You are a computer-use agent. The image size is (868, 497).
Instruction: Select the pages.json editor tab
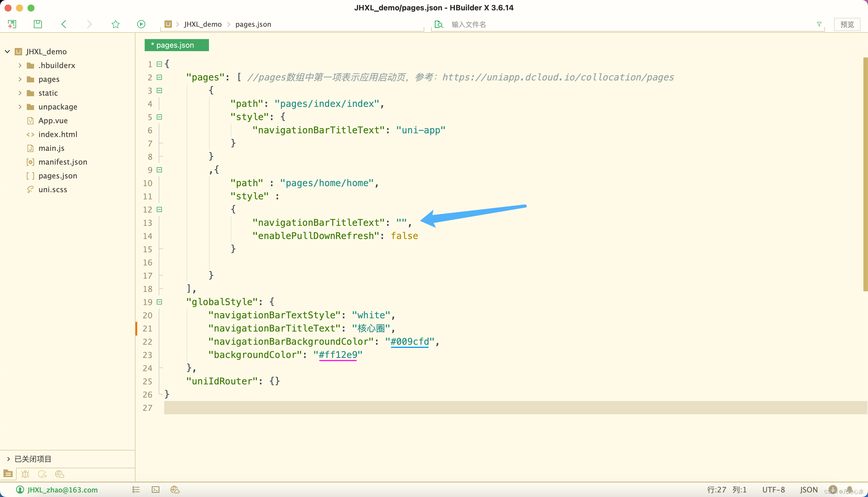[177, 45]
